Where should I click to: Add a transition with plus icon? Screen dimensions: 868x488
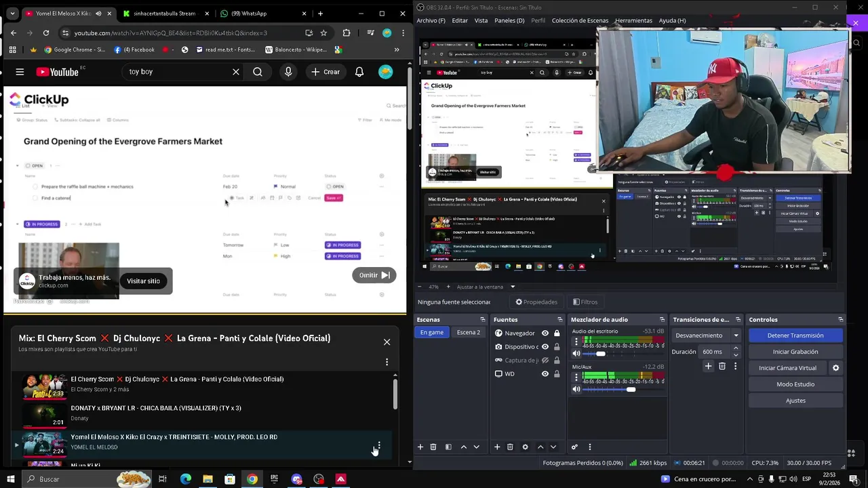[708, 366]
